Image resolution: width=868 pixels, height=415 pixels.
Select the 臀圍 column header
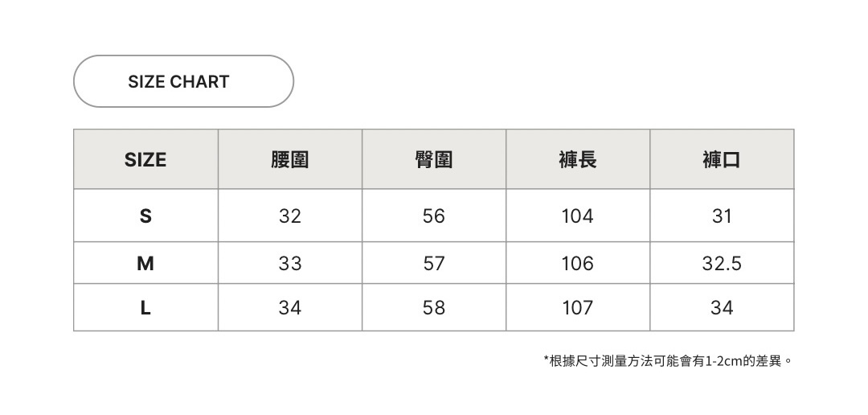point(434,160)
